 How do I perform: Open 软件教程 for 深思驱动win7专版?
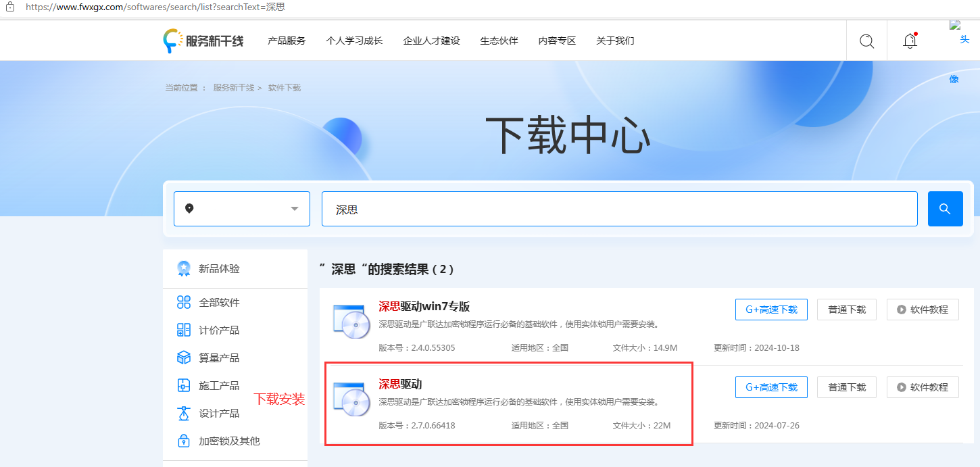coord(923,310)
